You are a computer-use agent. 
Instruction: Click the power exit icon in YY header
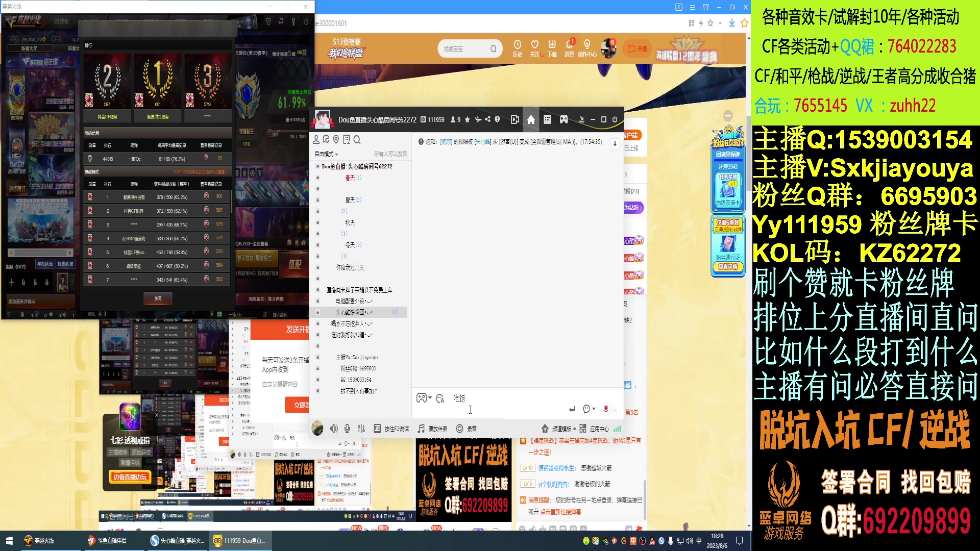tap(615, 119)
